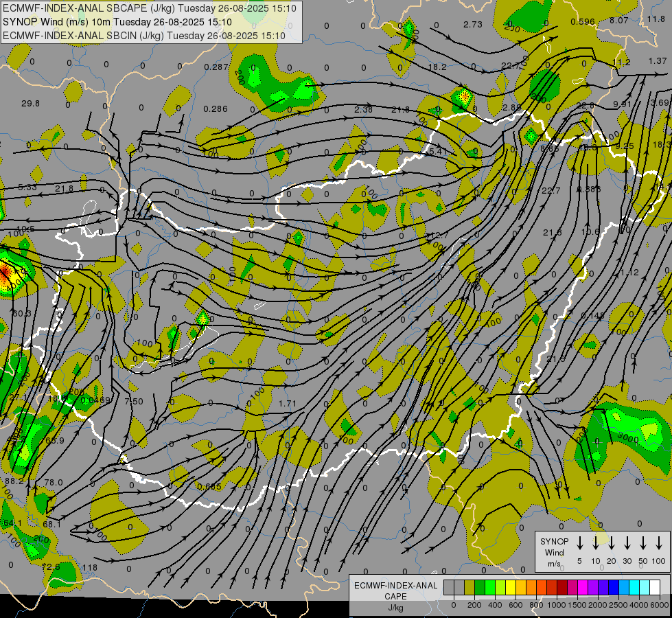The width and height of the screenshot is (672, 618).
Task: Click the 1.37 value on the map
Action: click(x=658, y=61)
